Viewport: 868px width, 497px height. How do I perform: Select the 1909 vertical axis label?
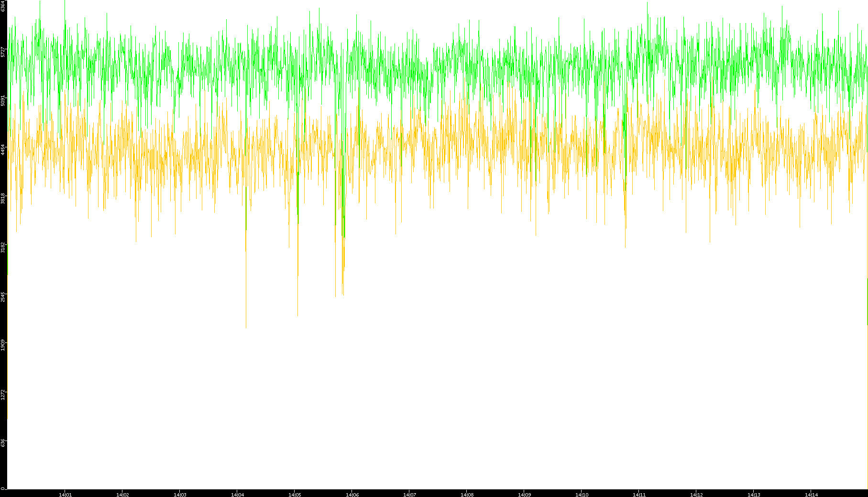coord(3,345)
